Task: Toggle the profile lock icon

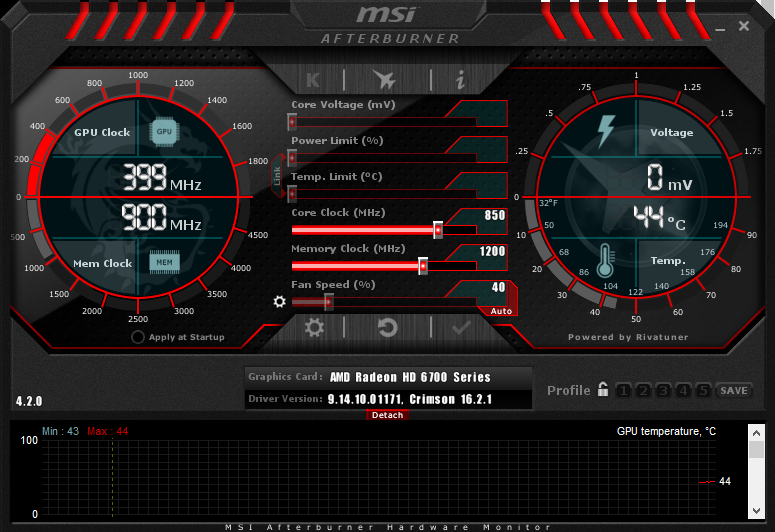Action: pos(603,389)
